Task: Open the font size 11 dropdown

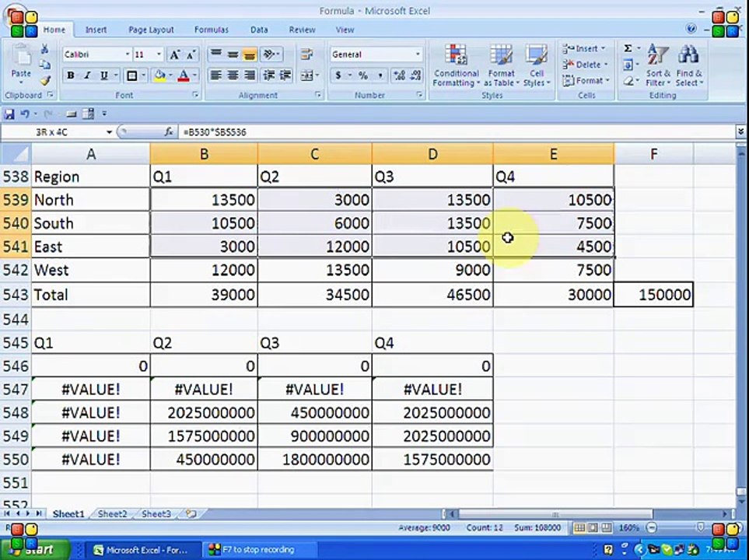Action: click(159, 54)
